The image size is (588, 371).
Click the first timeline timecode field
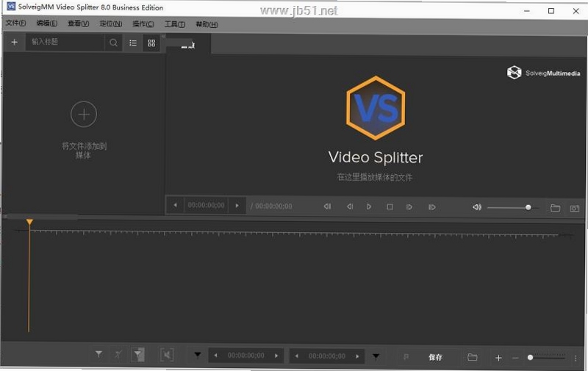(246, 356)
